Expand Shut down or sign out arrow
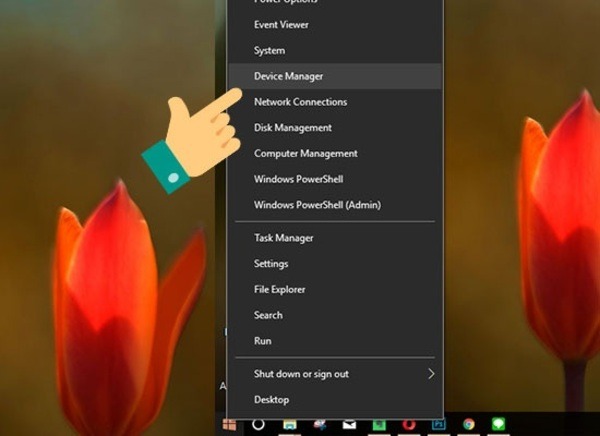 431,374
